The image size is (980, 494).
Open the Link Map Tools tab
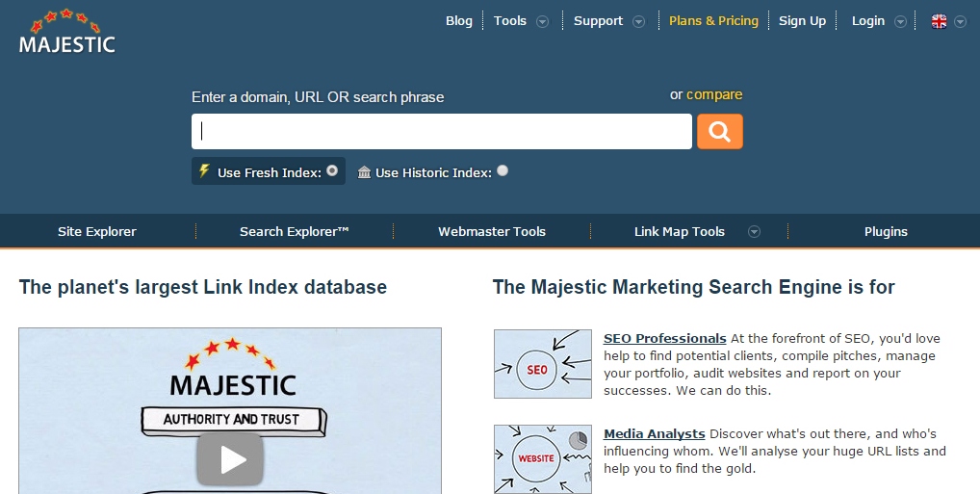tap(680, 231)
